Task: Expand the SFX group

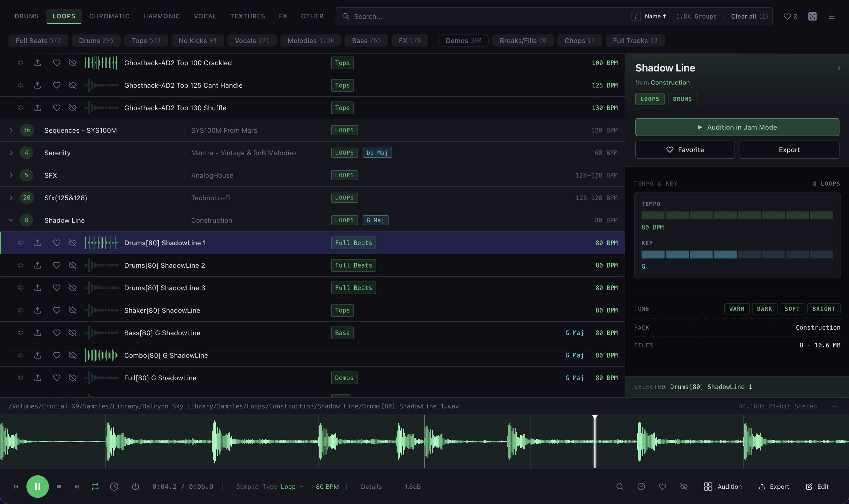Action: point(11,175)
